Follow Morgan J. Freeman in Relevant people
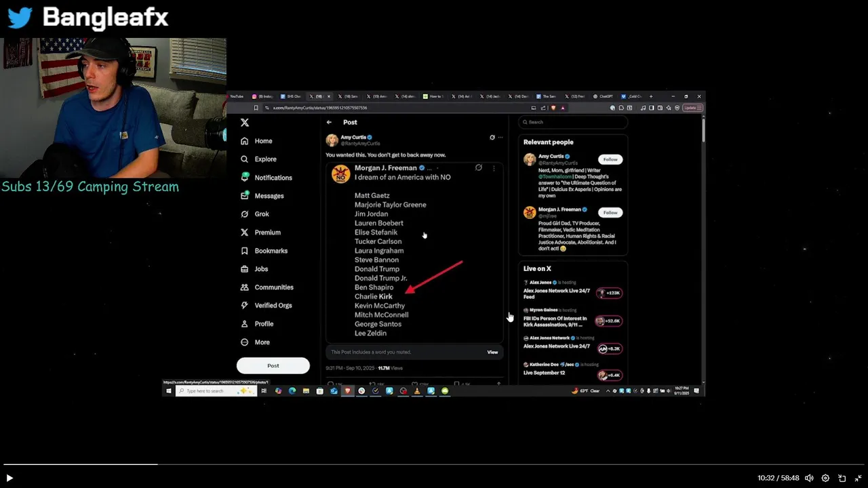 click(x=610, y=212)
